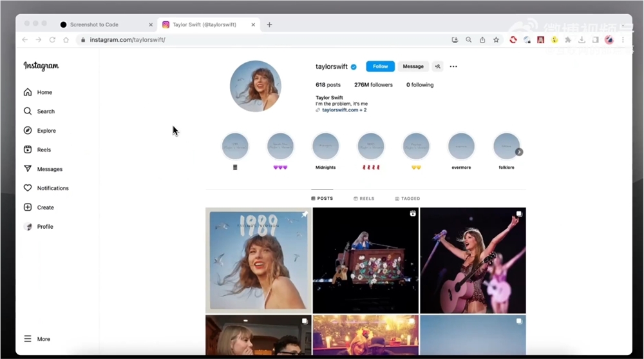Click the Instagram logo

41,66
